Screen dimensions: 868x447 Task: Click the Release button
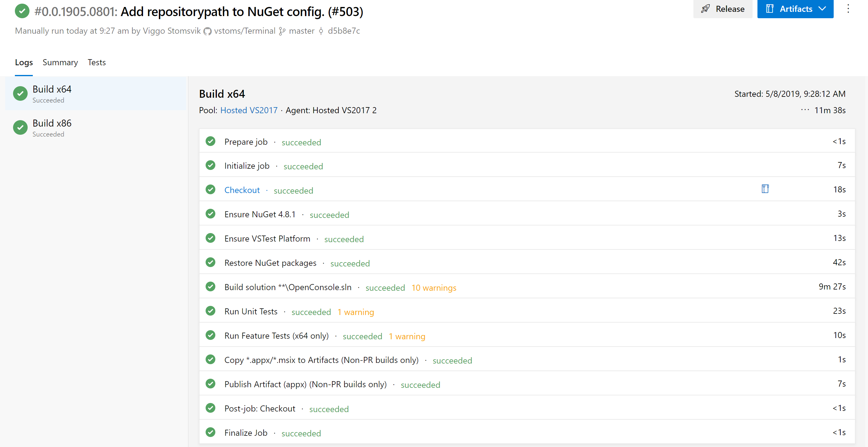coord(723,9)
